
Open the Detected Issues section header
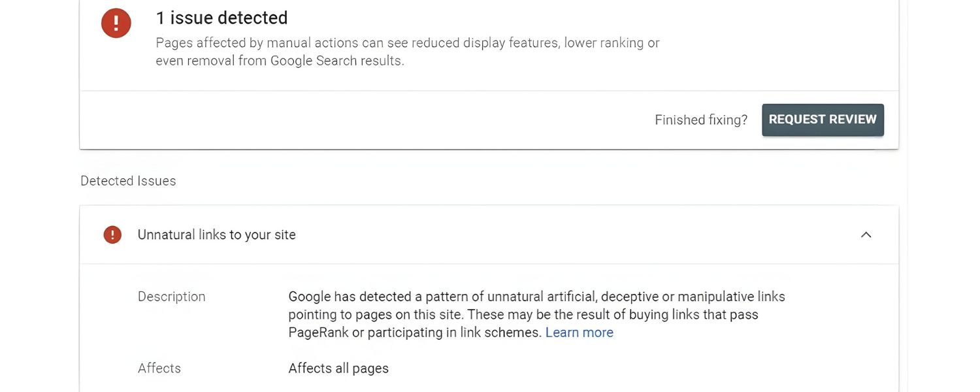(127, 180)
